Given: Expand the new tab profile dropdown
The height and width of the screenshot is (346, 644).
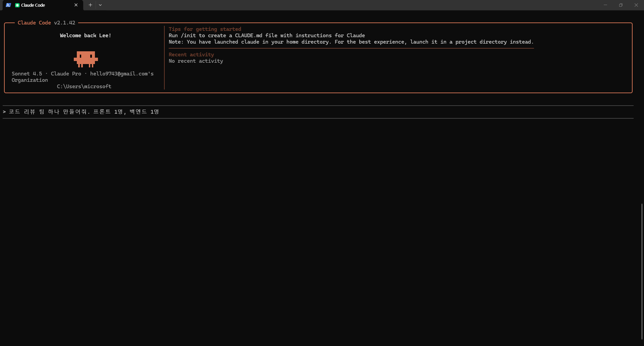Looking at the screenshot, I should pyautogui.click(x=100, y=5).
